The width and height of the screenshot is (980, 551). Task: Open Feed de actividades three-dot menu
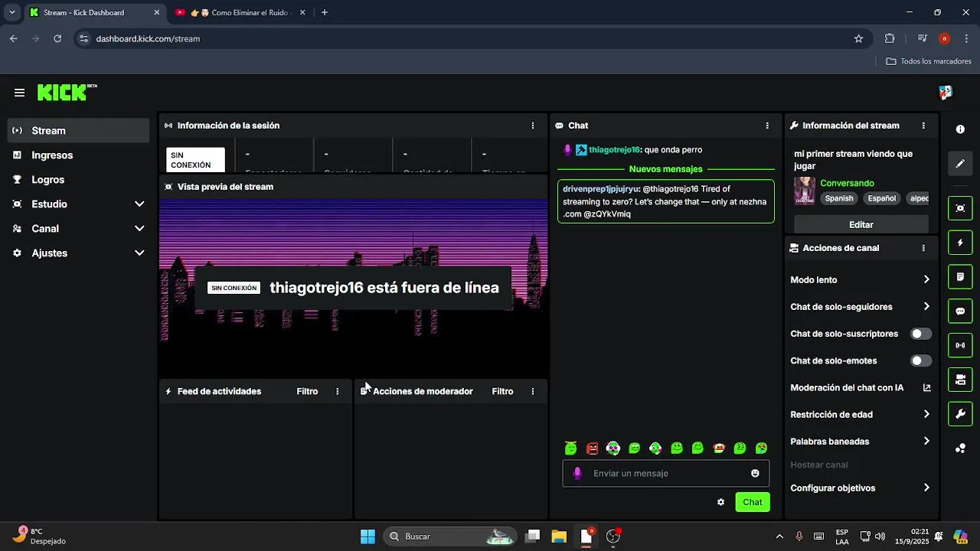(x=337, y=391)
